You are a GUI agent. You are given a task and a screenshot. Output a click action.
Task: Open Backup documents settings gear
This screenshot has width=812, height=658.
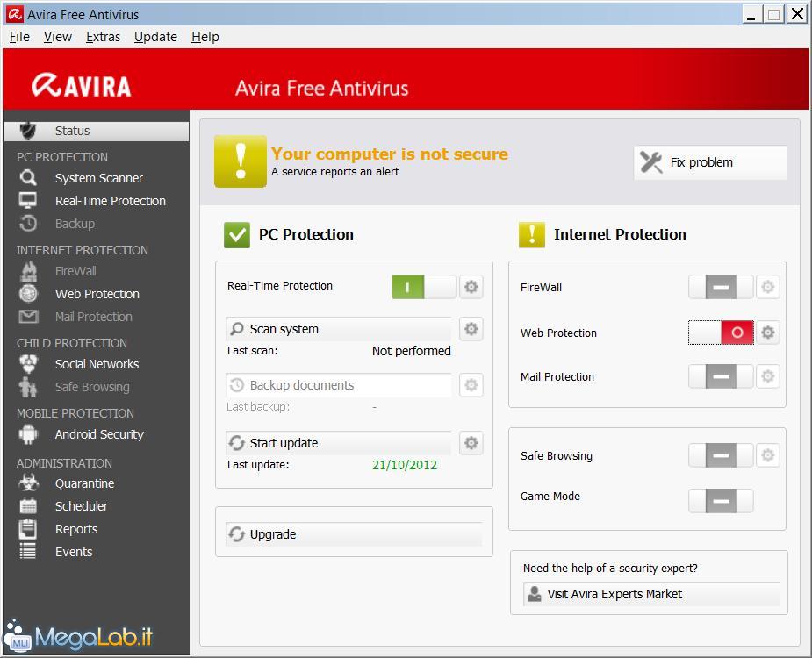coord(471,385)
